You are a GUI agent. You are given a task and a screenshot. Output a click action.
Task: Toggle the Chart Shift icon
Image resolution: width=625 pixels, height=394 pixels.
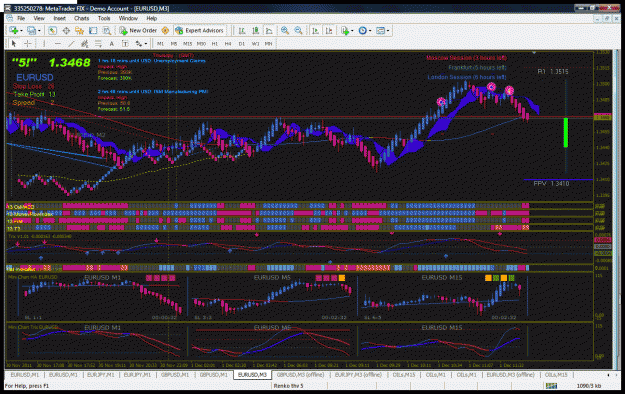pos(329,31)
